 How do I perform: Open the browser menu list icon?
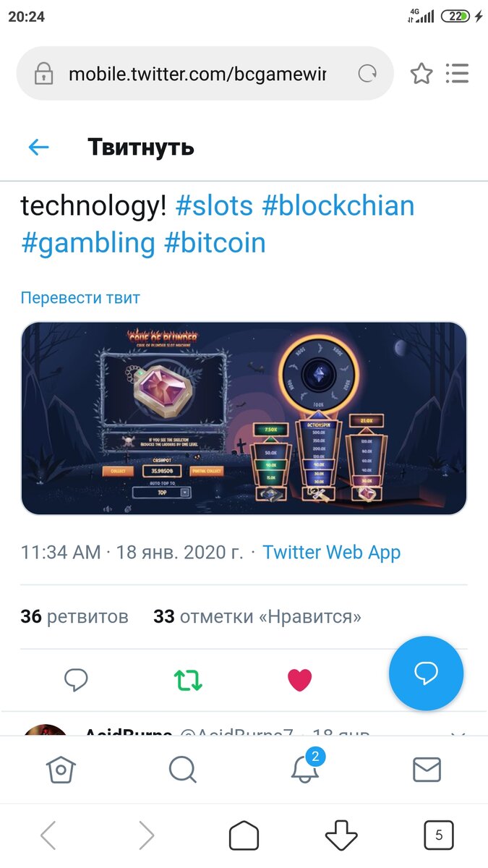tap(457, 74)
